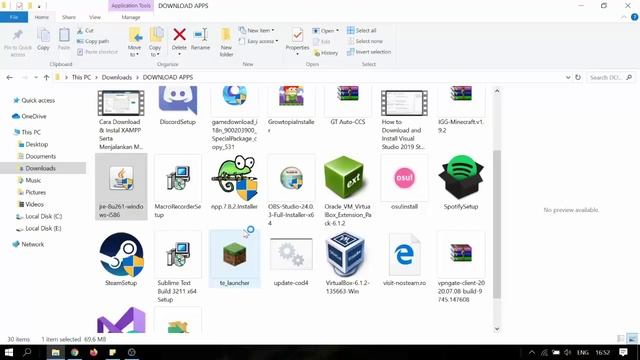Image resolution: width=640 pixels, height=360 pixels.
Task: Select the DiscordSetup installer icon
Action: tap(178, 100)
